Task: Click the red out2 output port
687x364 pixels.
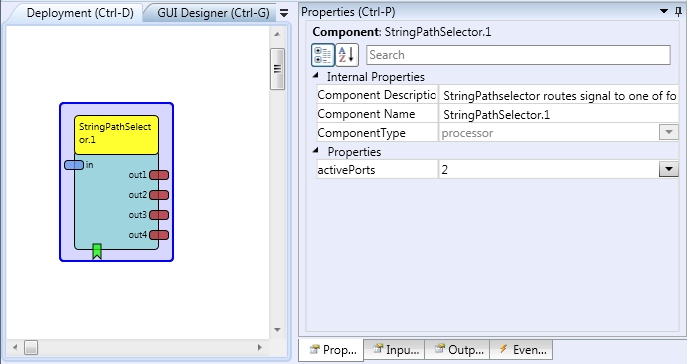Action: click(x=159, y=195)
